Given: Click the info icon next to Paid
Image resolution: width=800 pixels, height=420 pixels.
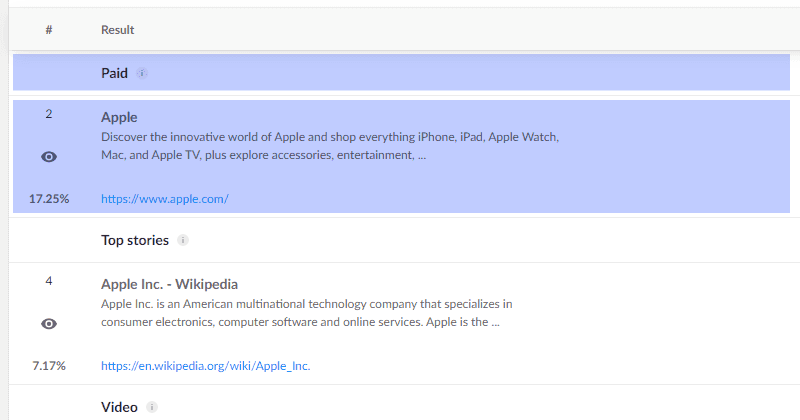Looking at the screenshot, I should click(x=142, y=73).
